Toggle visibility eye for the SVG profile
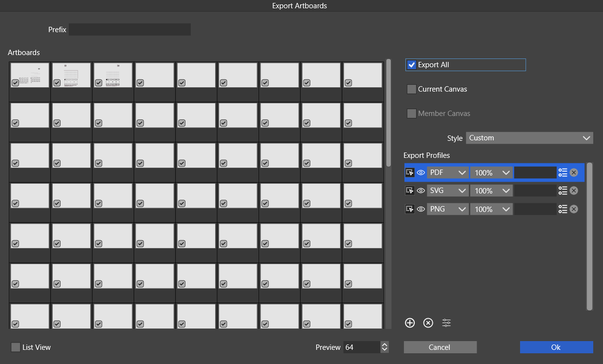 (421, 191)
